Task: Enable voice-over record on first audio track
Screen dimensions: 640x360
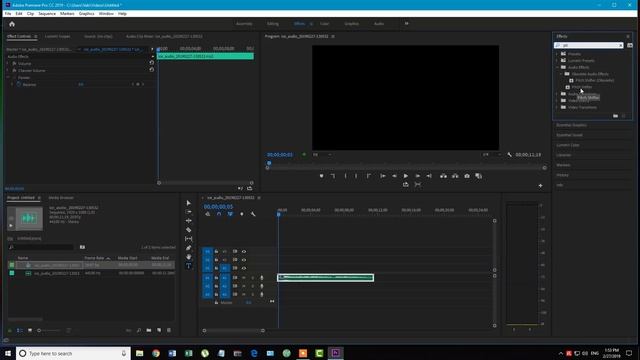Action: [262, 278]
